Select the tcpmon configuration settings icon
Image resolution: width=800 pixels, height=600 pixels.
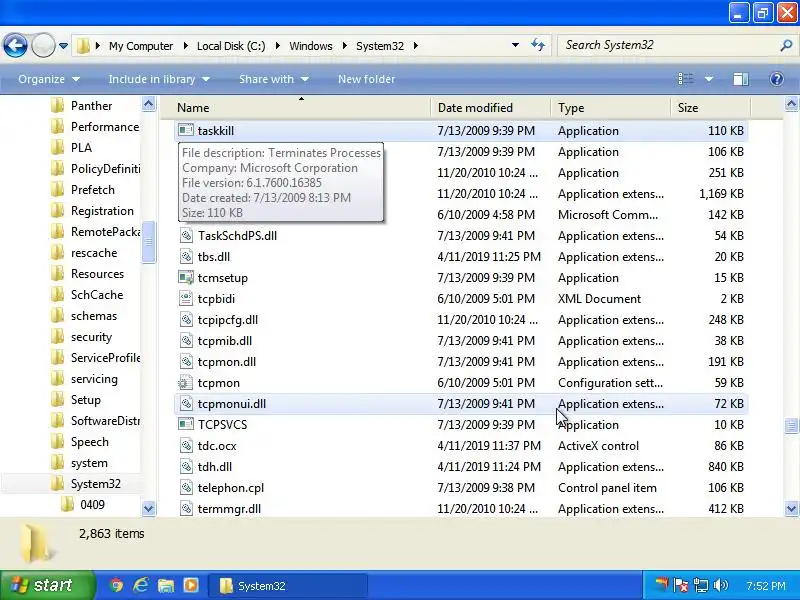click(186, 383)
